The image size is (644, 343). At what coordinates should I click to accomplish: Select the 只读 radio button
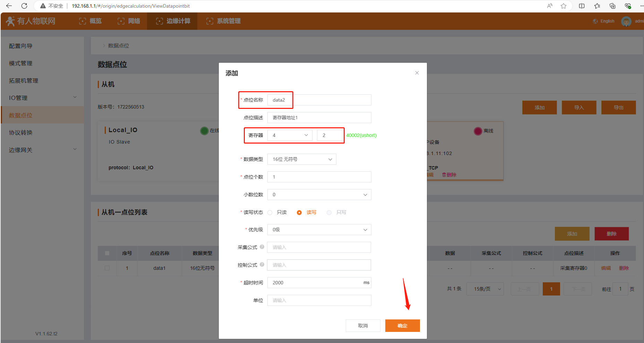[270, 213]
